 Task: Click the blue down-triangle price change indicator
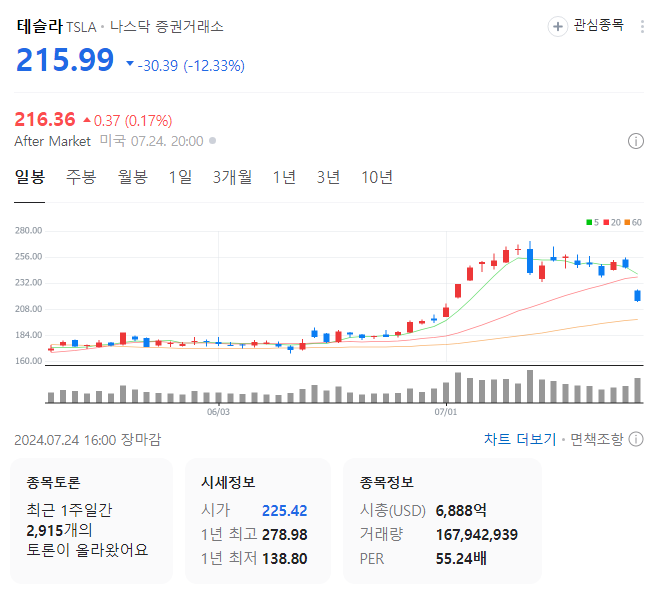point(130,64)
